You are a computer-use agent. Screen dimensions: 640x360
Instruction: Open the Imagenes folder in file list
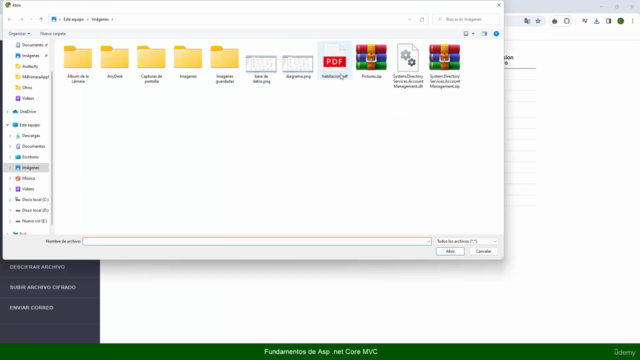(188, 62)
